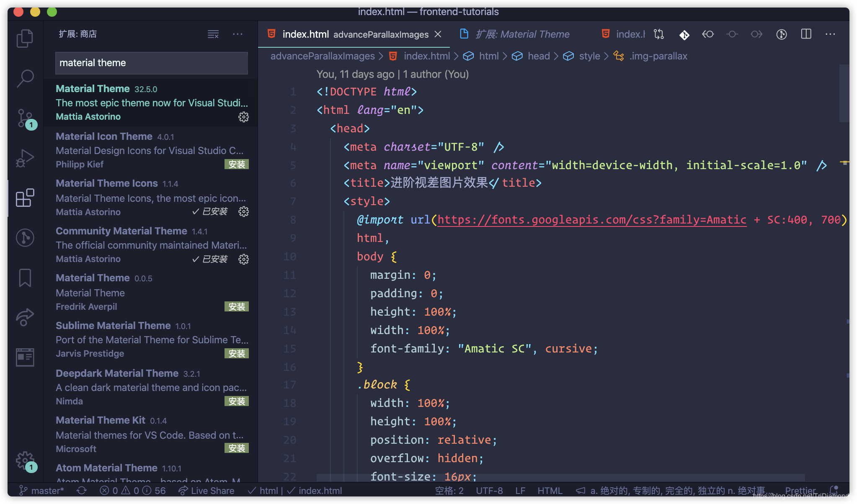Click advanceParallaxImages in the breadcrumb

point(323,56)
